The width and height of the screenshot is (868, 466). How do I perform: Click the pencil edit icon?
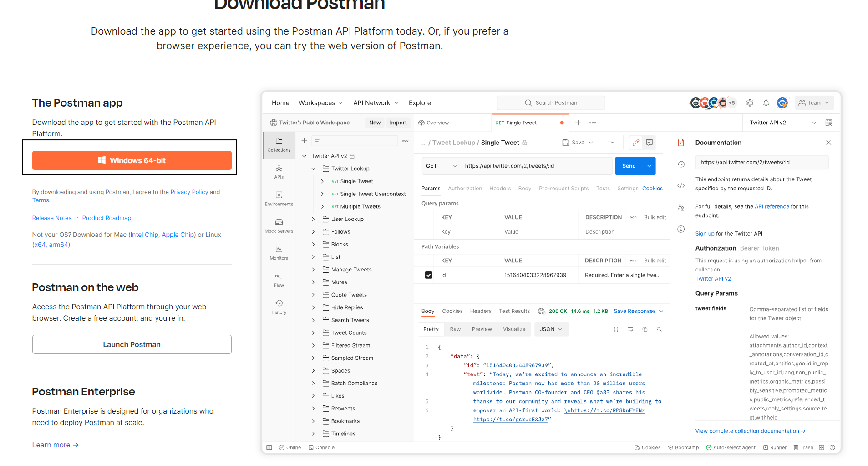636,143
